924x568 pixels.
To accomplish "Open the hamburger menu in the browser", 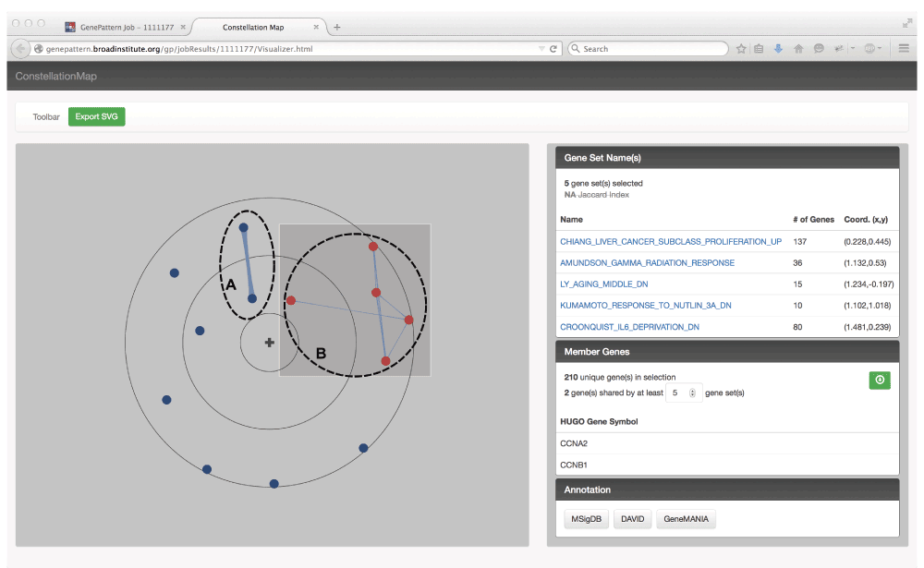I will pyautogui.click(x=904, y=49).
